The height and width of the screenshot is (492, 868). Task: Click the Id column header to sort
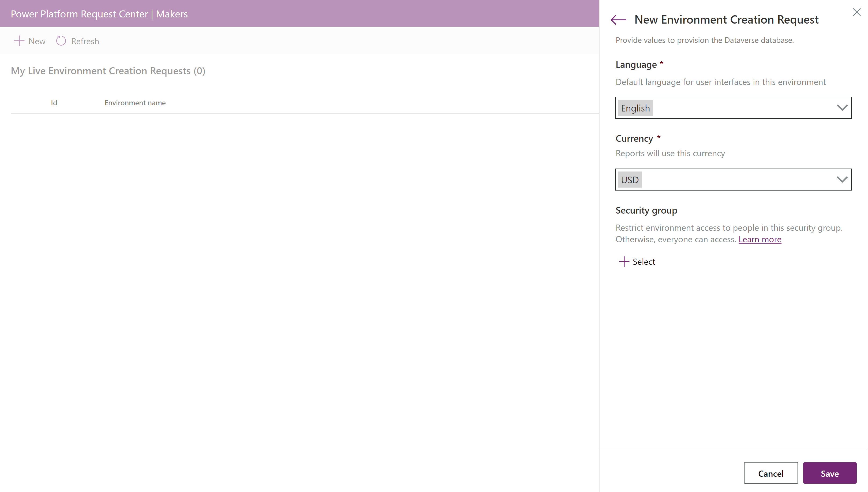pyautogui.click(x=53, y=103)
